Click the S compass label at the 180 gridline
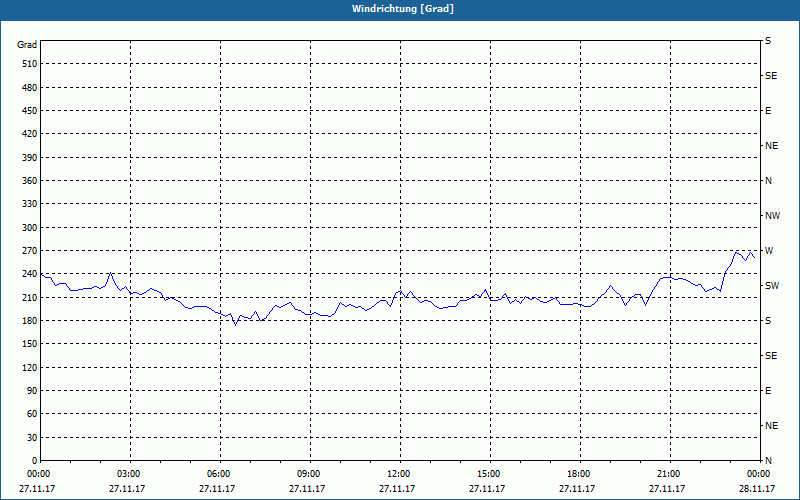 pyautogui.click(x=768, y=321)
